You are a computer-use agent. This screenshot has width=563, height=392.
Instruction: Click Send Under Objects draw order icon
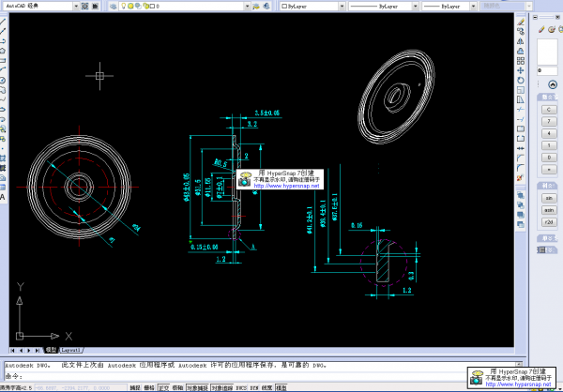[x=521, y=224]
